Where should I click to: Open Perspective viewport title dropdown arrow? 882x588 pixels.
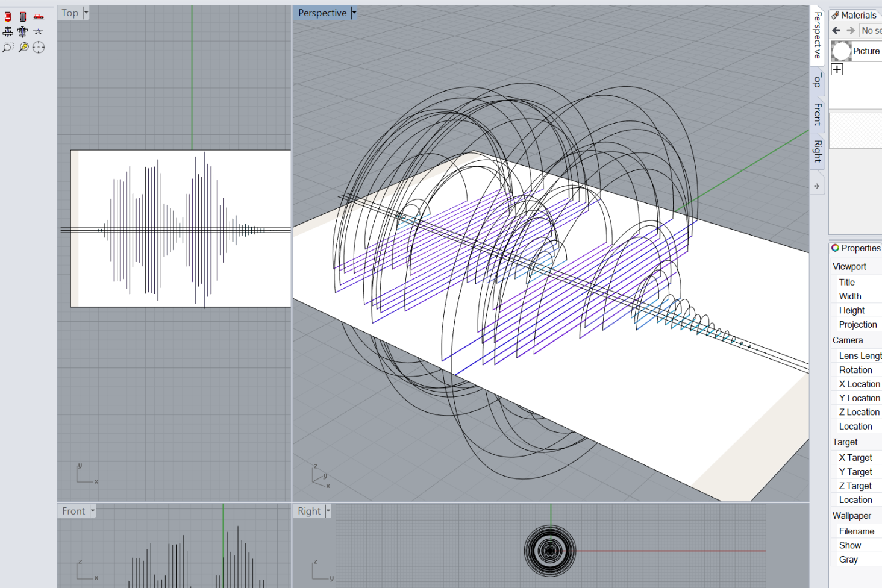(x=354, y=13)
